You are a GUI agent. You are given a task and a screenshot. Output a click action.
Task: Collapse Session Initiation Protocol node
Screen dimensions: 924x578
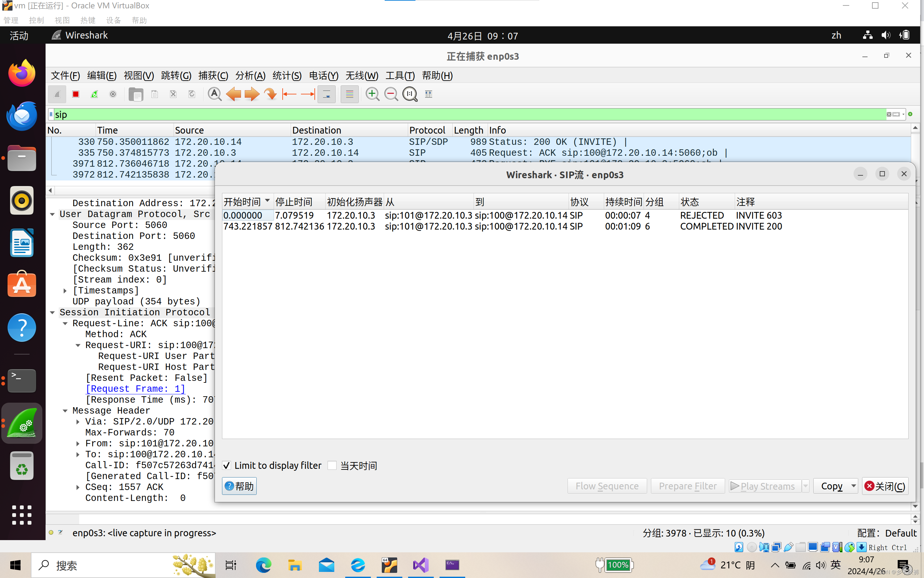(x=52, y=312)
